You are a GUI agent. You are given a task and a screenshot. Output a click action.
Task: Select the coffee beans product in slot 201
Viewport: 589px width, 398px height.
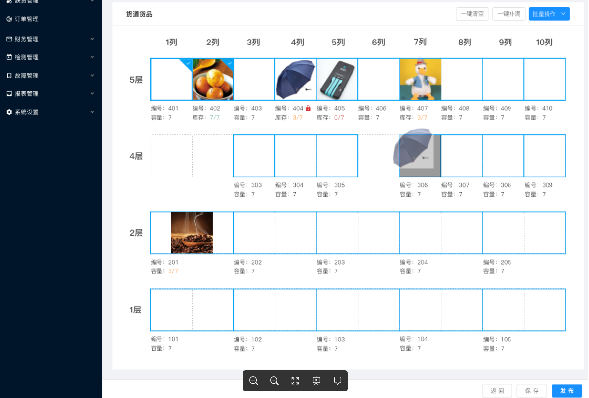tap(192, 232)
